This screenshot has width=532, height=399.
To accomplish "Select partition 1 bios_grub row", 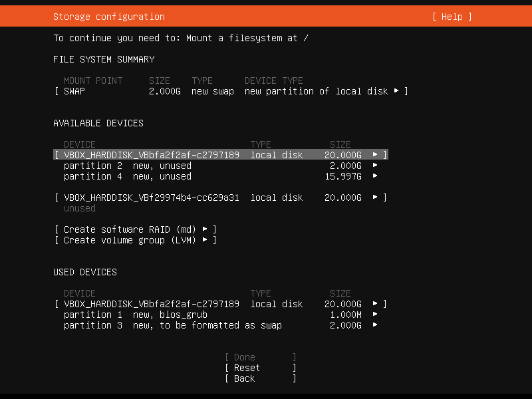I will click(221, 315).
